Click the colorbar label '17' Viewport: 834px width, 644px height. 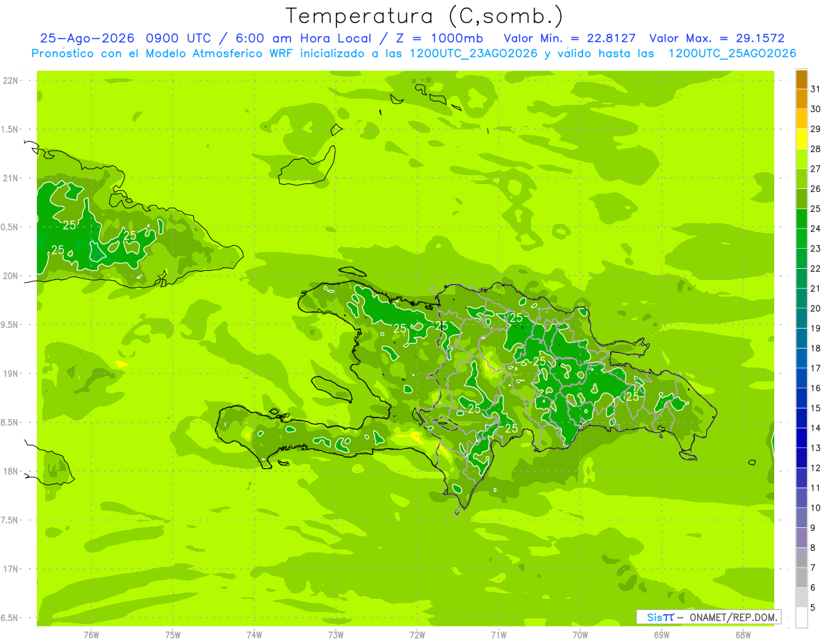point(816,368)
